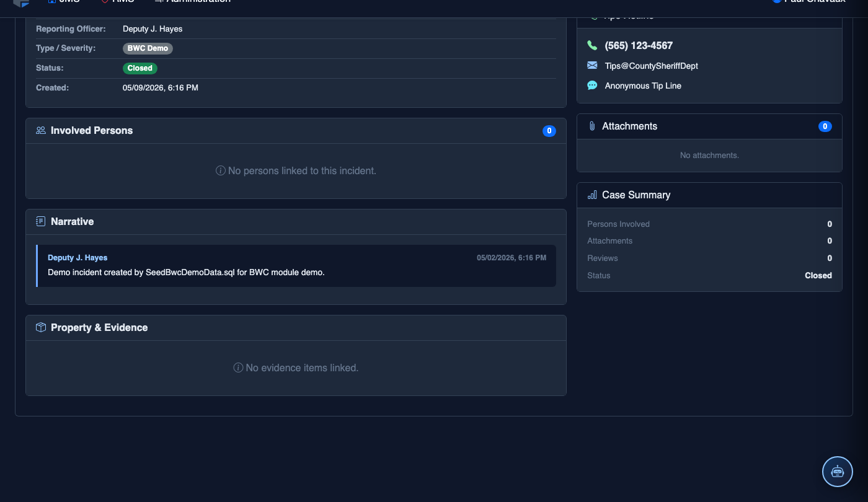Click the 'No evidence items linked.' message
The height and width of the screenshot is (502, 868).
click(302, 368)
